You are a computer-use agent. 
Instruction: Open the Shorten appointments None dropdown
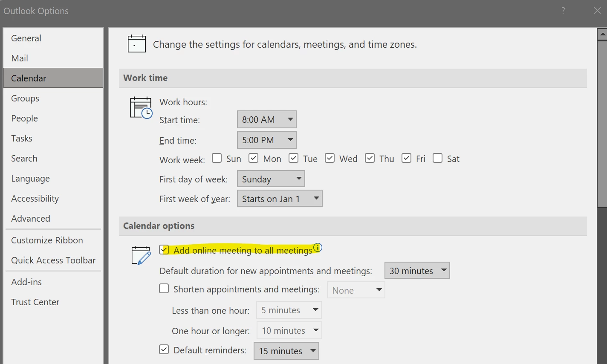point(356,290)
